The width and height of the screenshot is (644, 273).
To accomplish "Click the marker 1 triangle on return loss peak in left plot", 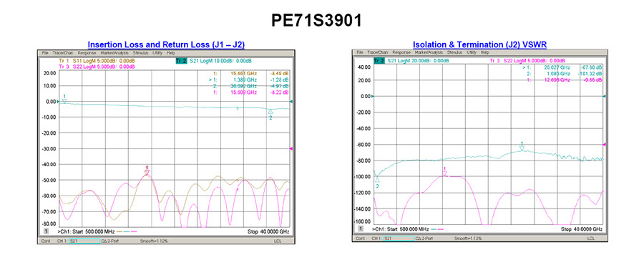I will click(147, 173).
